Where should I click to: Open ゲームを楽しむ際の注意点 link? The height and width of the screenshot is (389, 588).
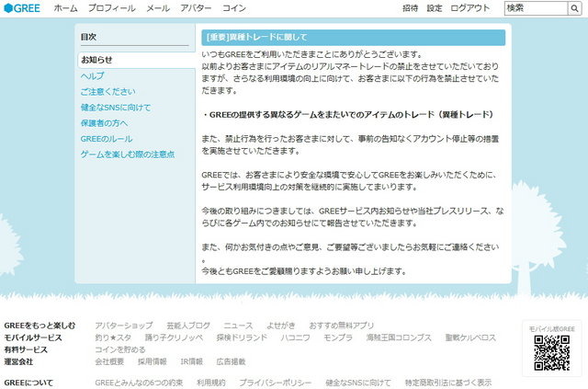[x=128, y=154]
